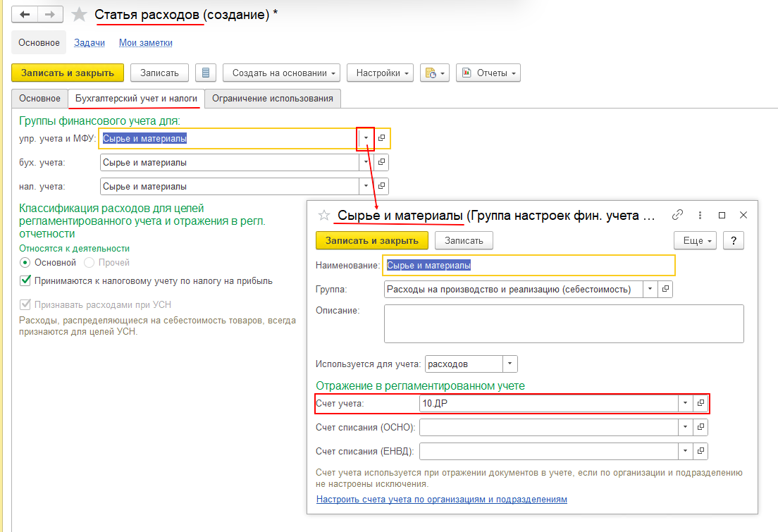Open the Задачи navigation link
The width and height of the screenshot is (778, 532).
[x=89, y=43]
